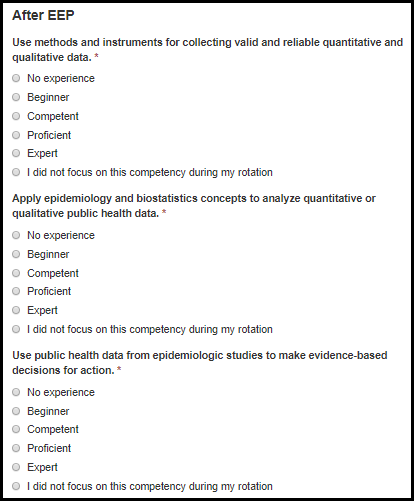Choose 'did not focus' for the biostatistics question
This screenshot has width=414, height=501.
16,329
